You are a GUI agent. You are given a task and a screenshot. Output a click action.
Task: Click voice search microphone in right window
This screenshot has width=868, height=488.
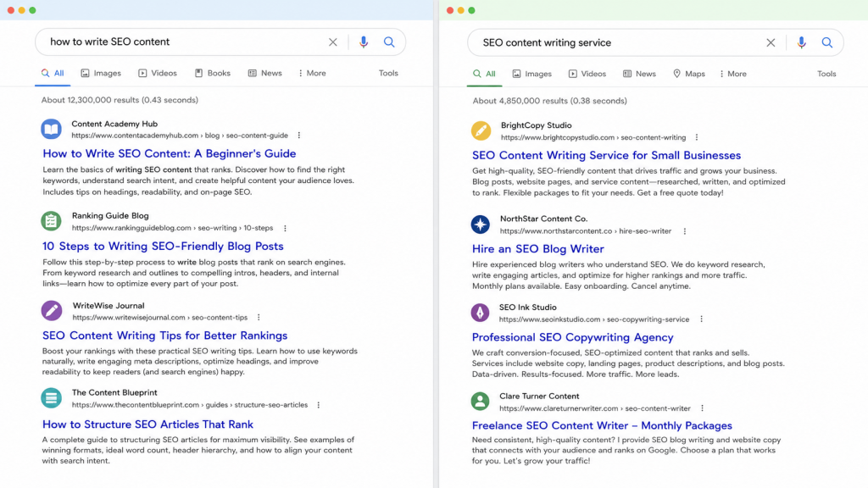[x=801, y=42]
